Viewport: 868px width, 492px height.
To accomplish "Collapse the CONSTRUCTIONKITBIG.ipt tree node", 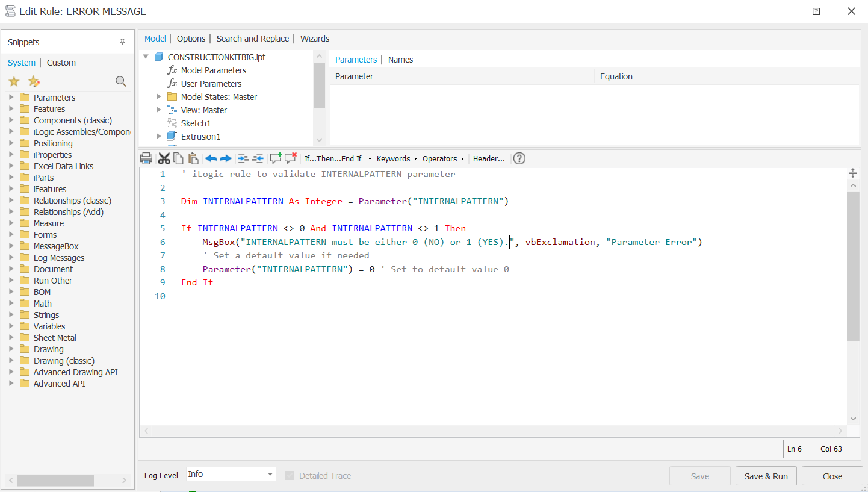I will point(146,57).
